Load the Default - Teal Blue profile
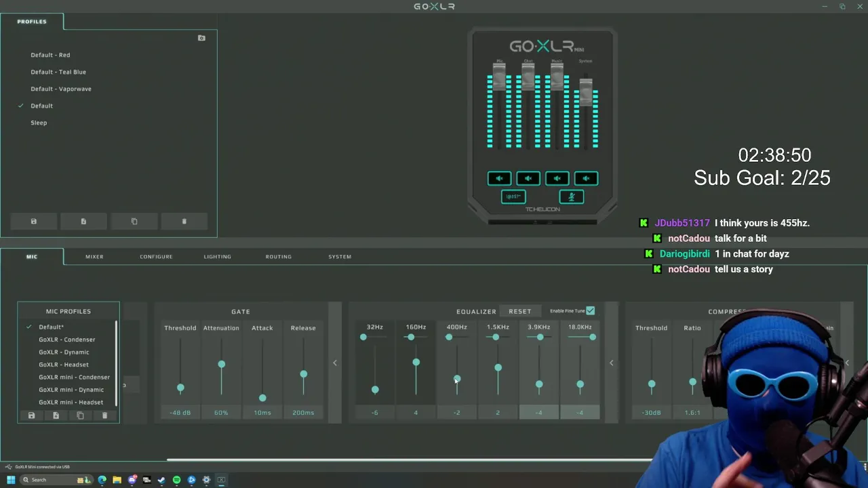This screenshot has width=868, height=488. [x=58, y=72]
